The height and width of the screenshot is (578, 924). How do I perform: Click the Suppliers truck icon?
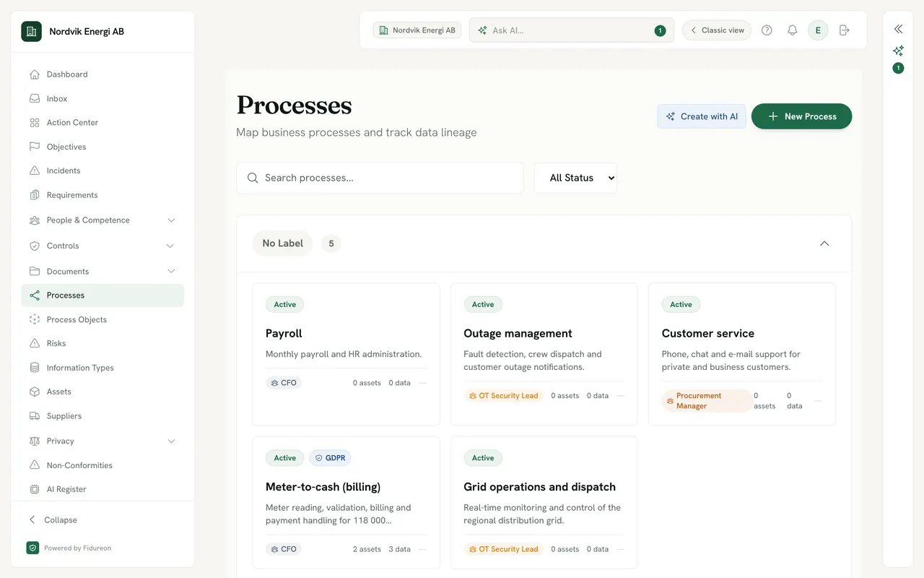tap(34, 416)
